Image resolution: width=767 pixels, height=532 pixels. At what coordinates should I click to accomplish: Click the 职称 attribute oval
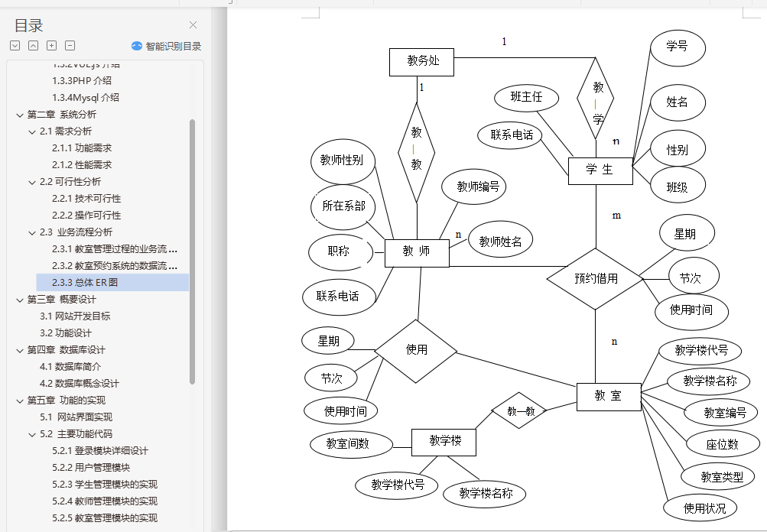[x=341, y=251]
